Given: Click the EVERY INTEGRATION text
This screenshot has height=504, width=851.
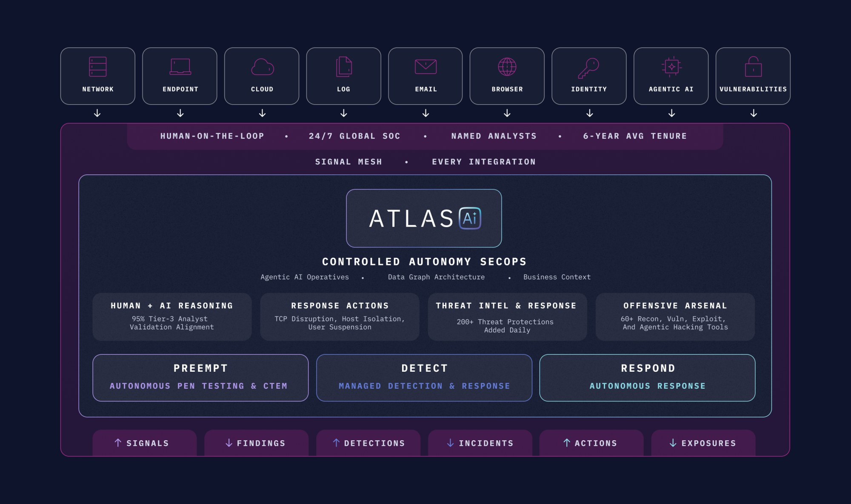Looking at the screenshot, I should (x=484, y=162).
